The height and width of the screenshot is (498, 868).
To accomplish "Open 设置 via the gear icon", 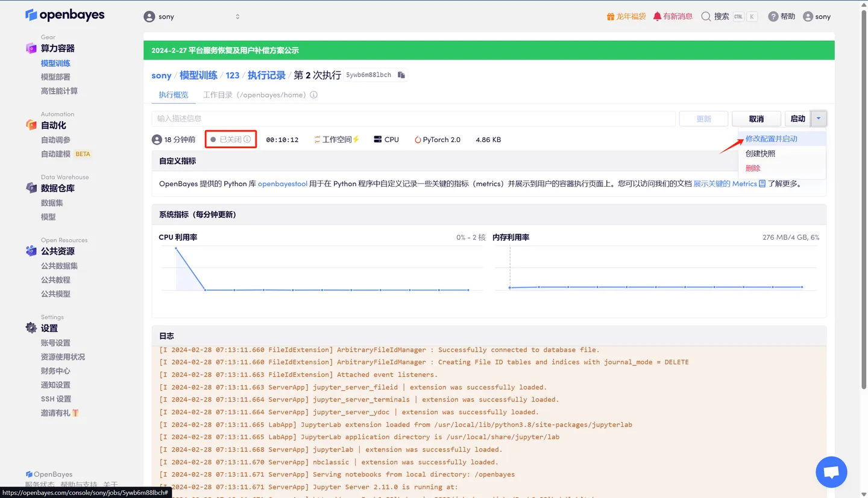I will tap(31, 328).
